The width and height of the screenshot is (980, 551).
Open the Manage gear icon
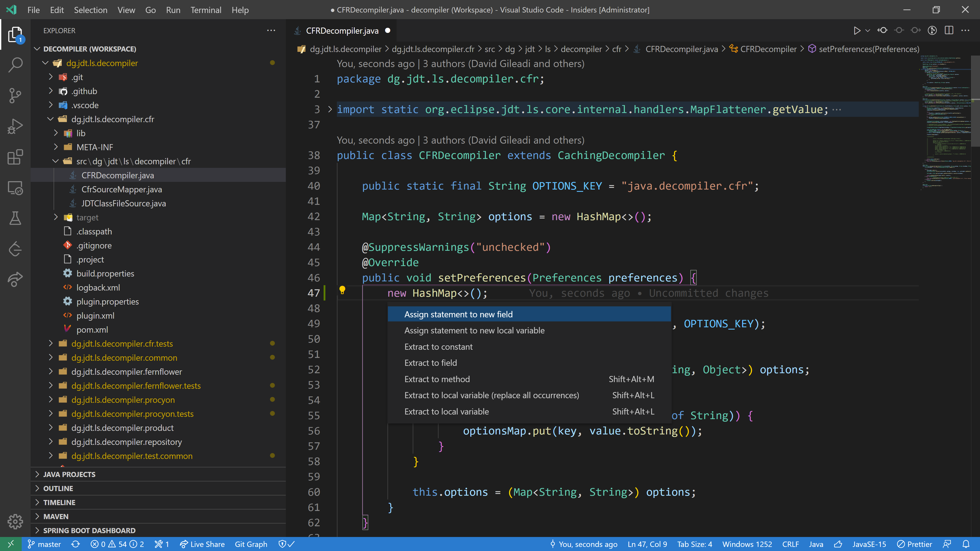point(15,521)
